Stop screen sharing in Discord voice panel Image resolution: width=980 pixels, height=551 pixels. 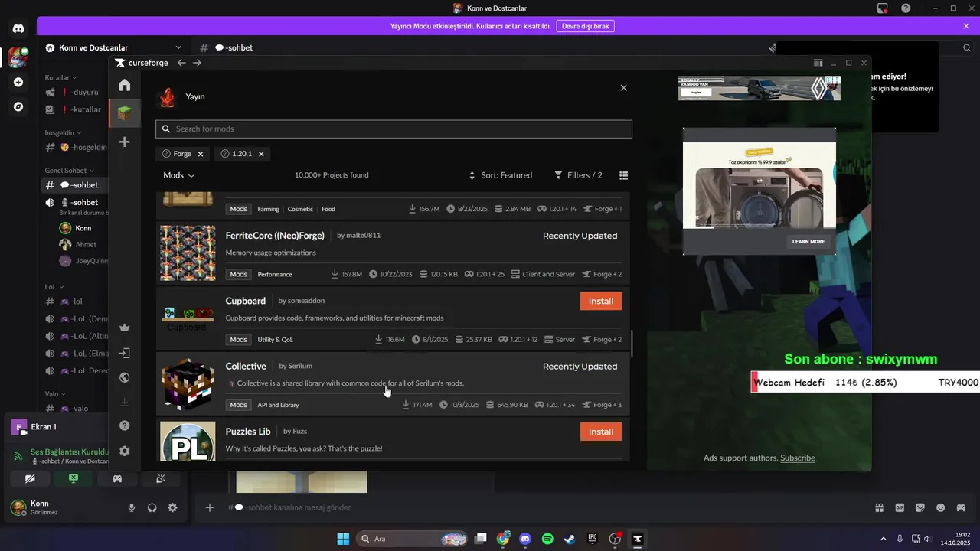pos(73,478)
